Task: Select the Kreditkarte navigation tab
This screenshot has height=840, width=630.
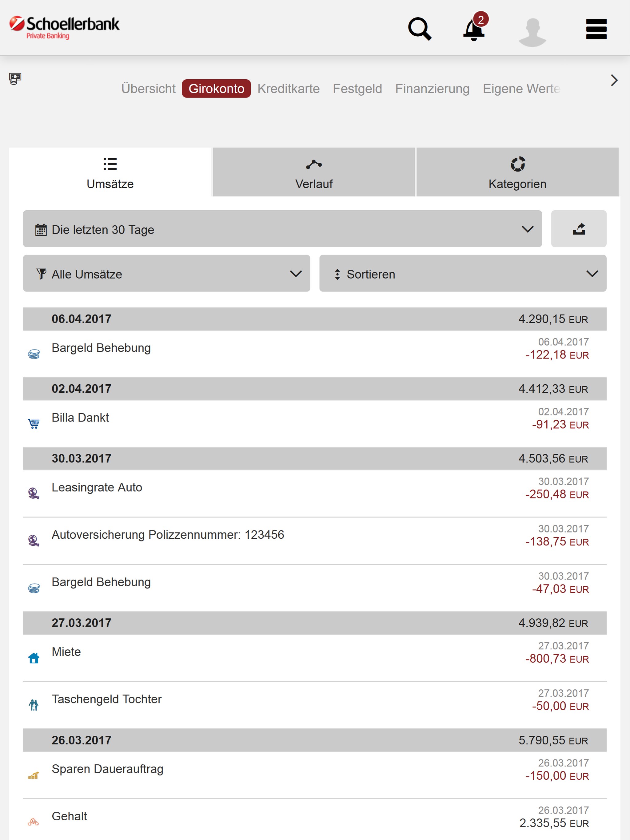Action: [x=289, y=89]
